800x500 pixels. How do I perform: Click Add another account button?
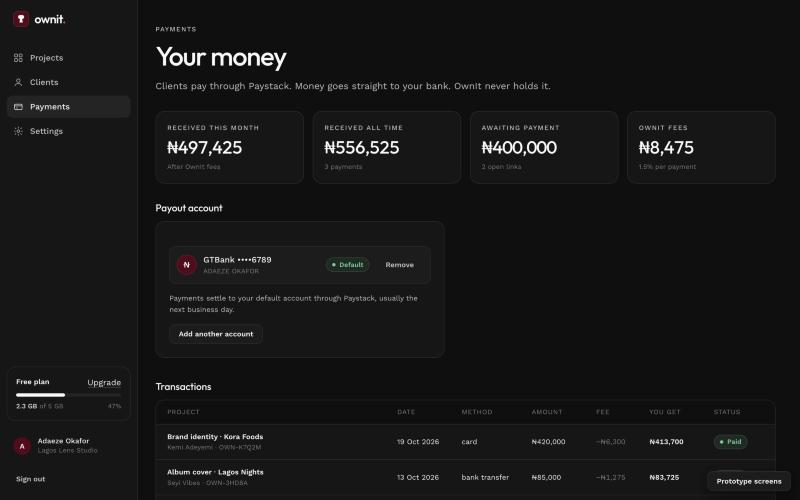(x=216, y=334)
